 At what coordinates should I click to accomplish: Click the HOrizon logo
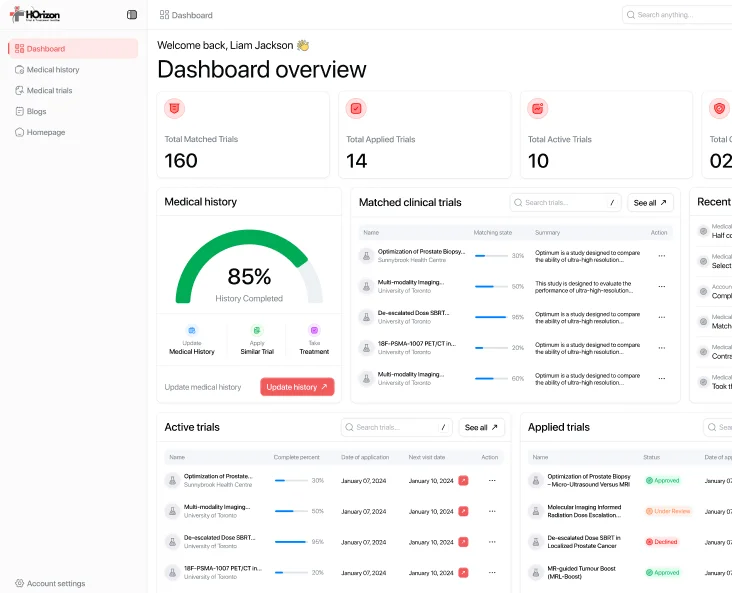(35, 14)
